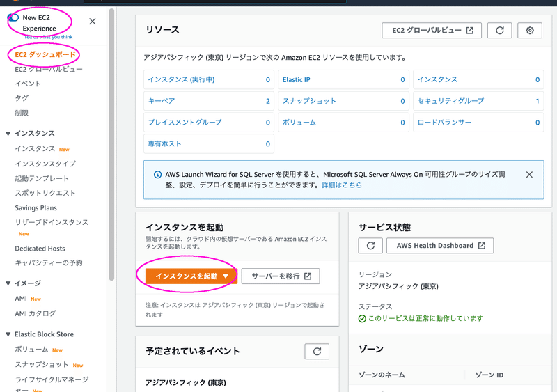Collapse the インスタンス sidebar section

8,134
